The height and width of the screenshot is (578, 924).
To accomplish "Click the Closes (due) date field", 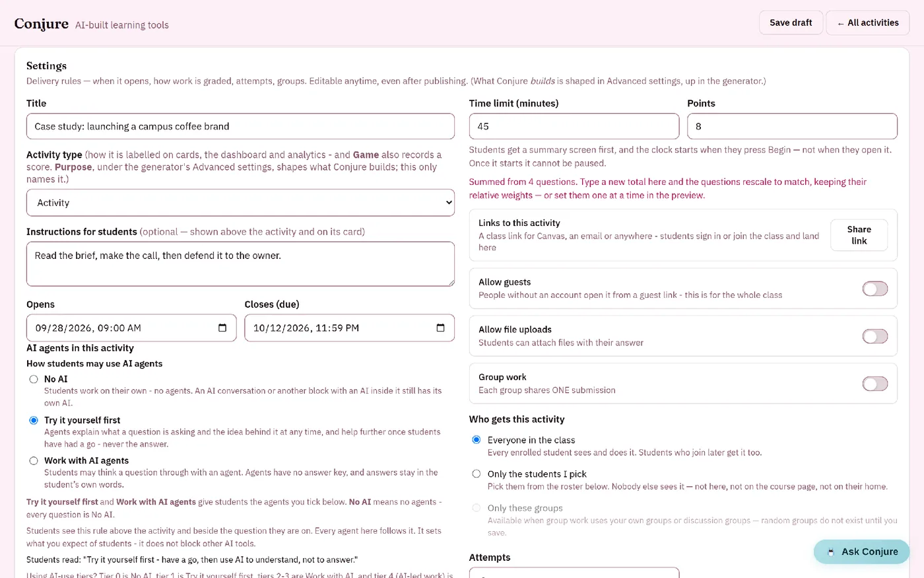I will (349, 328).
